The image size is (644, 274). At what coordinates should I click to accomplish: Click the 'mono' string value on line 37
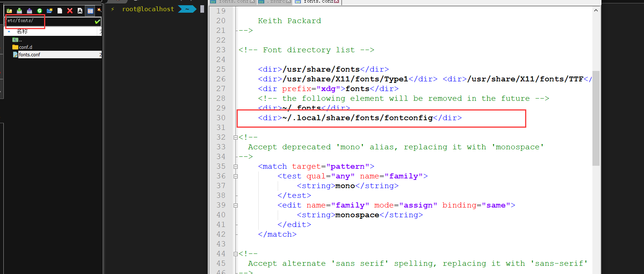coord(345,186)
